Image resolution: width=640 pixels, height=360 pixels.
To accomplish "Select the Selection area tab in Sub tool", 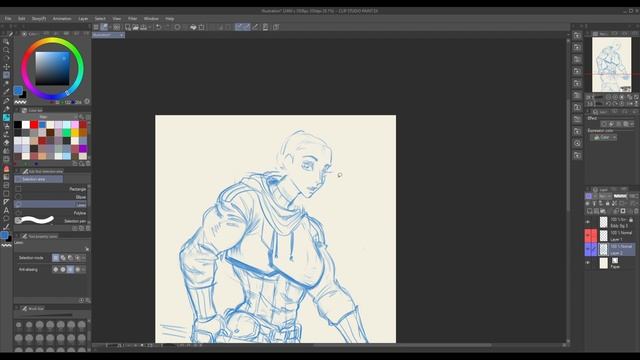I will pyautogui.click(x=38, y=179).
